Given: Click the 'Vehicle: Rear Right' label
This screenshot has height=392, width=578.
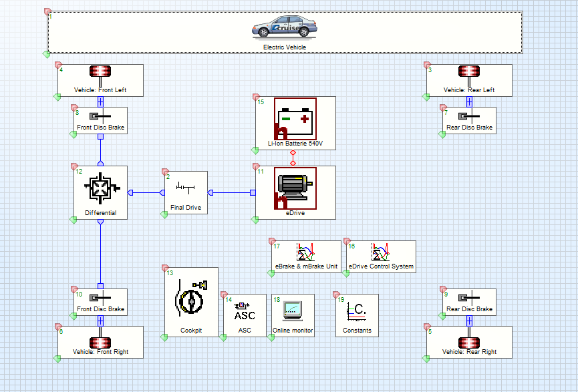Looking at the screenshot, I should pyautogui.click(x=469, y=351).
